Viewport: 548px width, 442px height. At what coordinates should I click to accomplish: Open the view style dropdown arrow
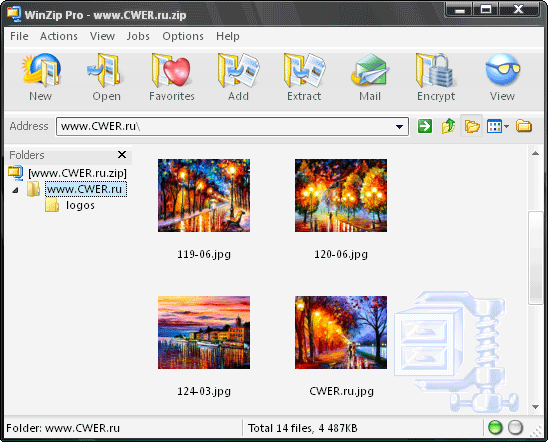[x=506, y=126]
